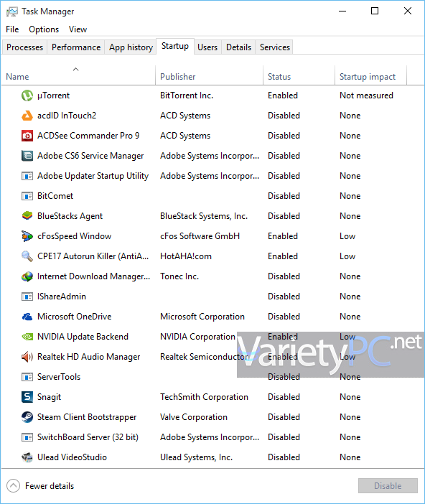Viewport: 425px width, 504px height.
Task: Switch to the App history tab
Action: [x=131, y=47]
